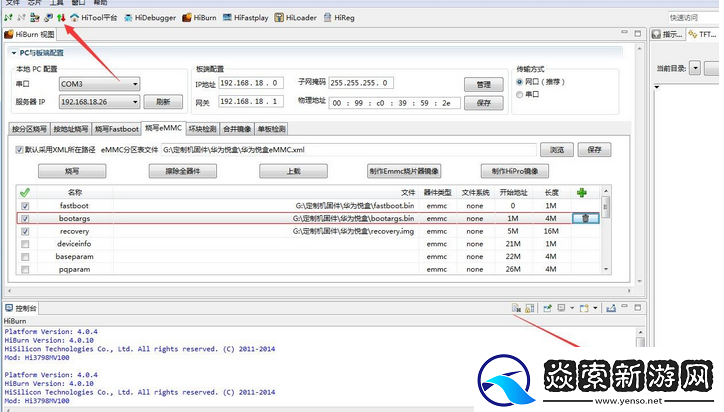The image size is (724, 412).
Task: Open the server IP 192.168.18.26 dropdown
Action: [x=99, y=102]
